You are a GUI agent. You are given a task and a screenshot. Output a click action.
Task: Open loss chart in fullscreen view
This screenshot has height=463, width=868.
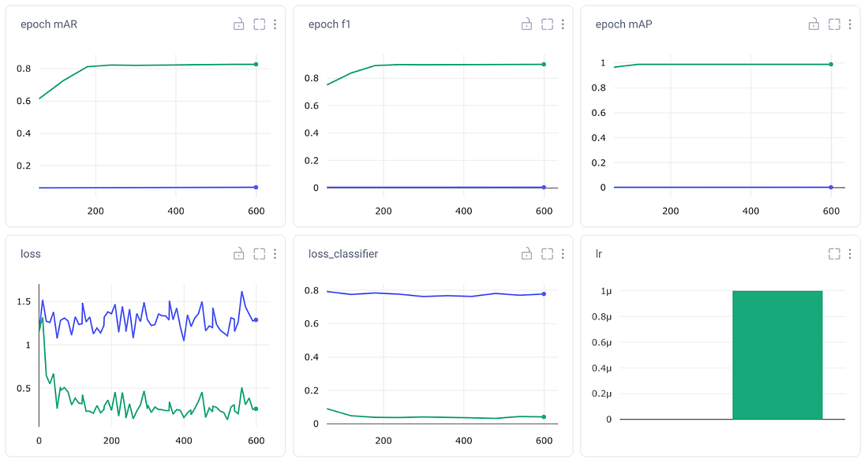coord(259,254)
